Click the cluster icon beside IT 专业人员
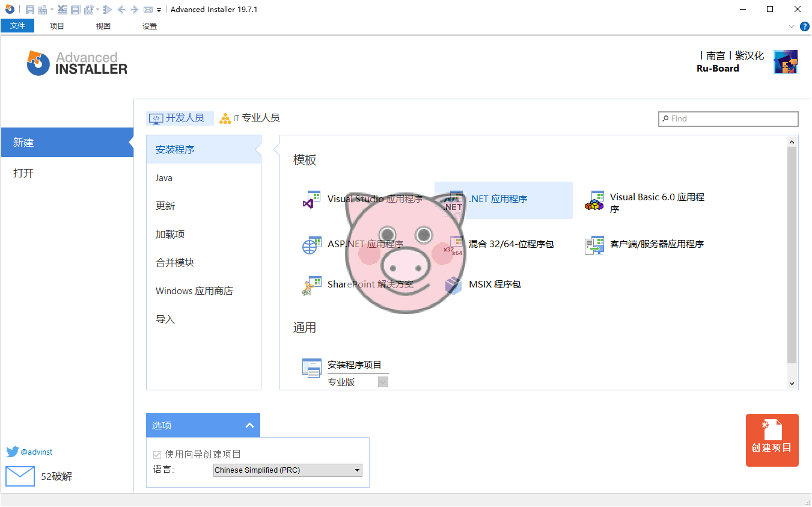Image resolution: width=812 pixels, height=507 pixels. (x=225, y=118)
